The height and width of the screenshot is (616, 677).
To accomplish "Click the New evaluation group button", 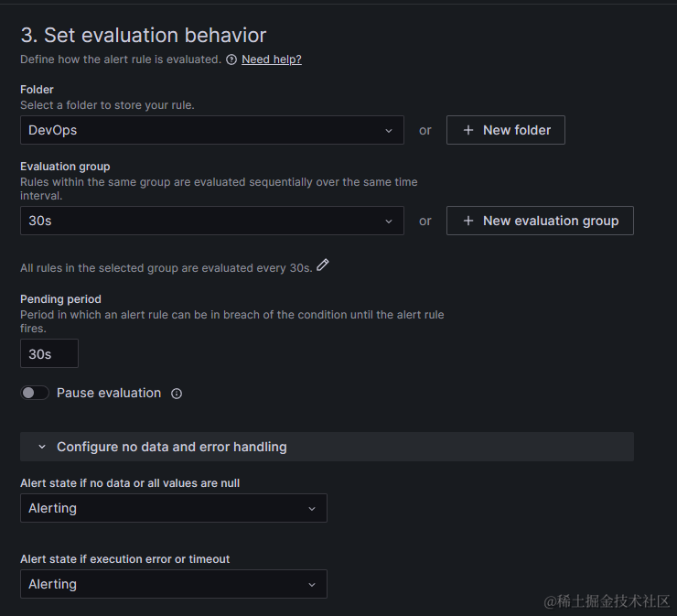I will (540, 221).
